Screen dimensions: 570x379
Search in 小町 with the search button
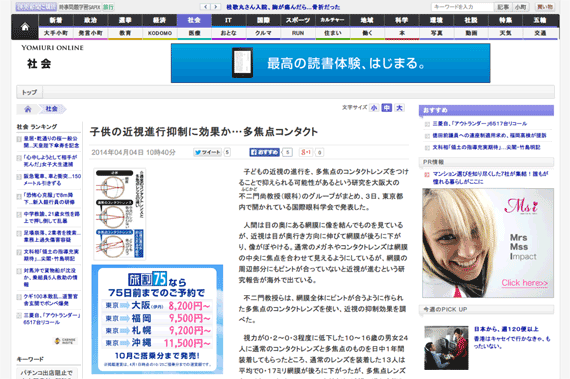click(x=521, y=7)
